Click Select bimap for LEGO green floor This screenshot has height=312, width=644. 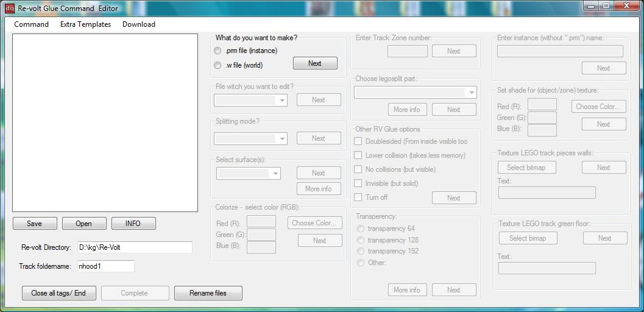point(528,238)
